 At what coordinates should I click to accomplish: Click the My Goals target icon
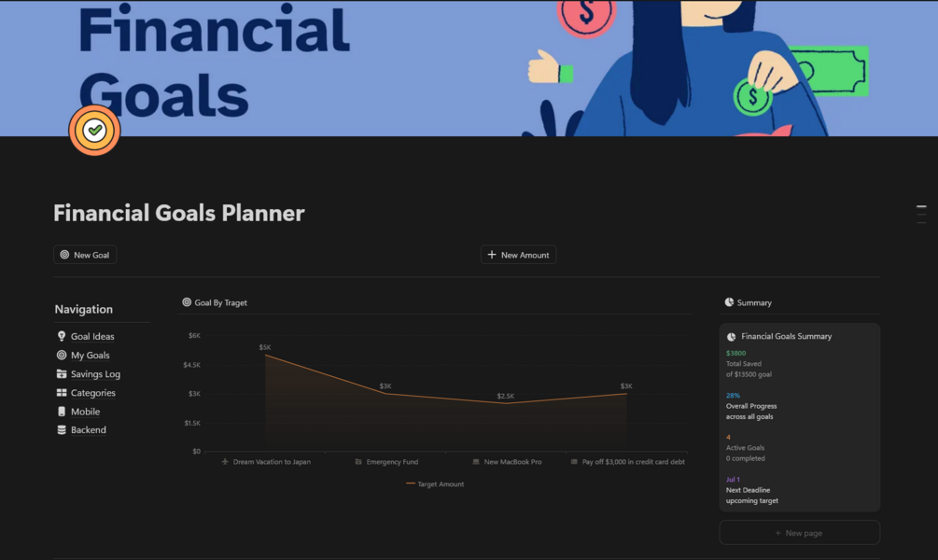[x=62, y=355]
